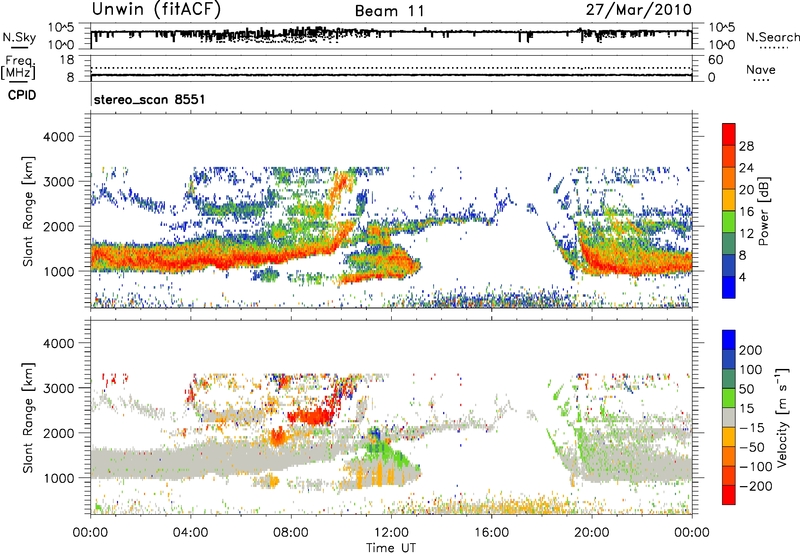Click the "Time UT" x-axis title
This screenshot has height=554, width=800.
pyautogui.click(x=391, y=547)
